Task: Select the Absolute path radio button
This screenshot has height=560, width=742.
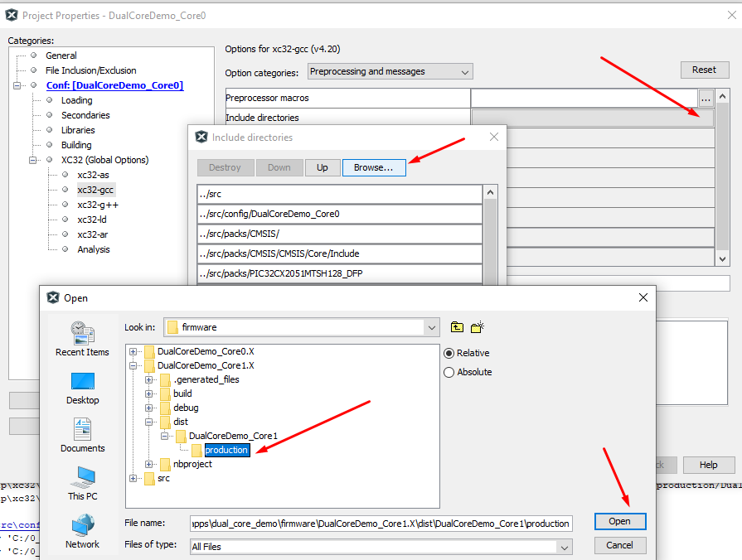Action: (450, 372)
